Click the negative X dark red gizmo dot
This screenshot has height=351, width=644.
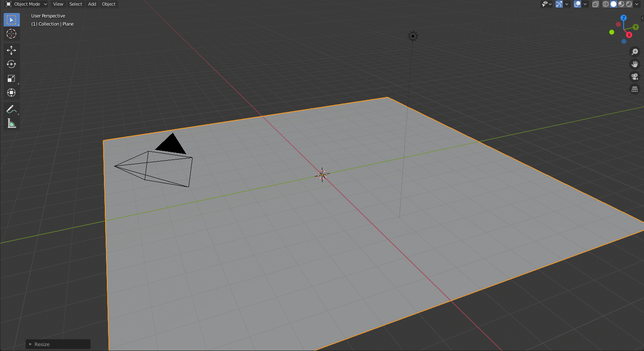(618, 24)
